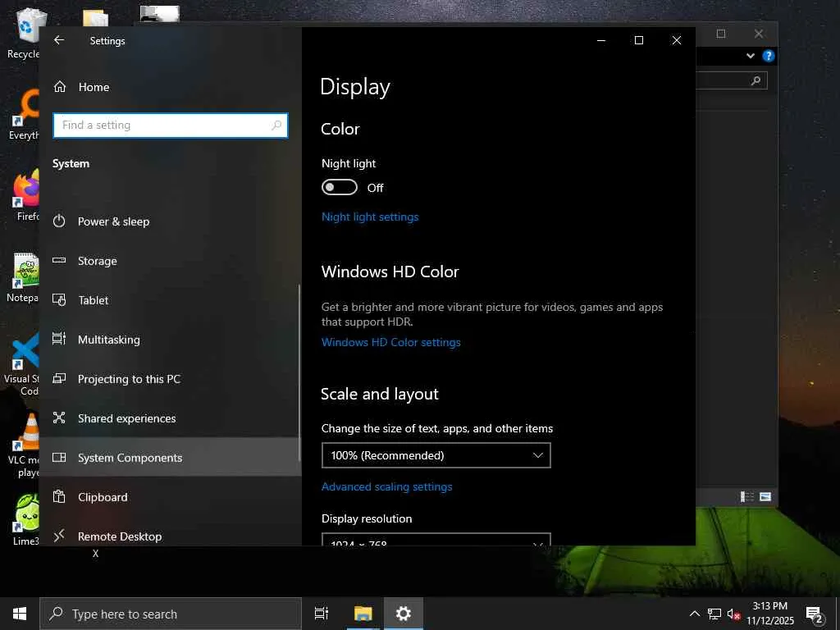Click the Projecting to this PC icon

59,379
